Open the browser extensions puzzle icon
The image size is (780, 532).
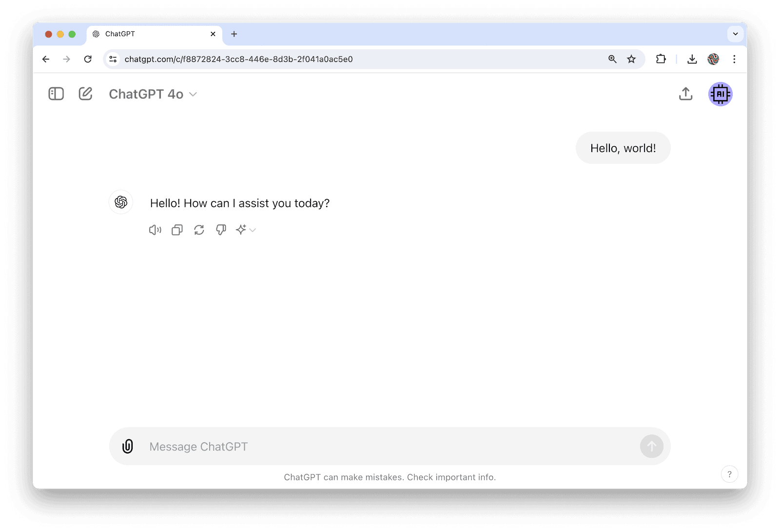tap(661, 59)
